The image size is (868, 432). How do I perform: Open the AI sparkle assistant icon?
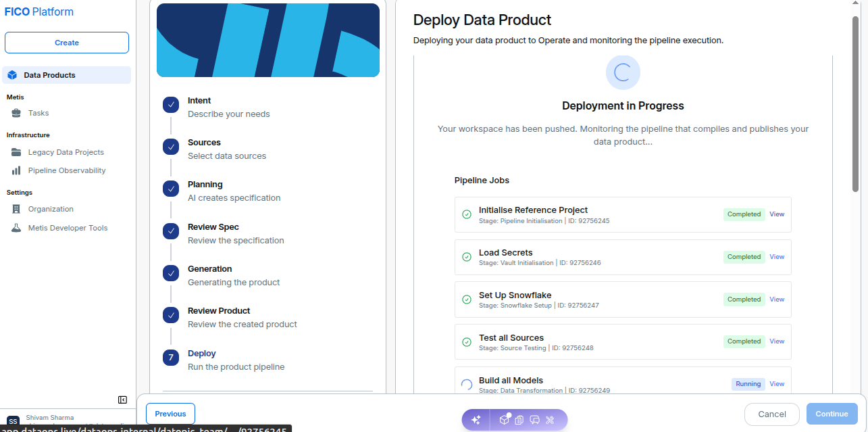click(476, 420)
